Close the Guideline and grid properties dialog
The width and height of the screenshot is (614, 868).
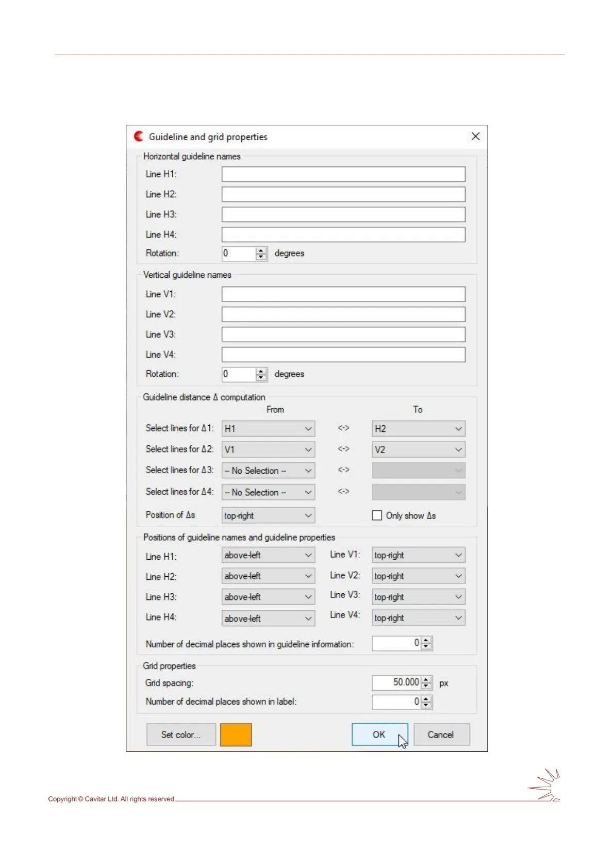(x=475, y=136)
